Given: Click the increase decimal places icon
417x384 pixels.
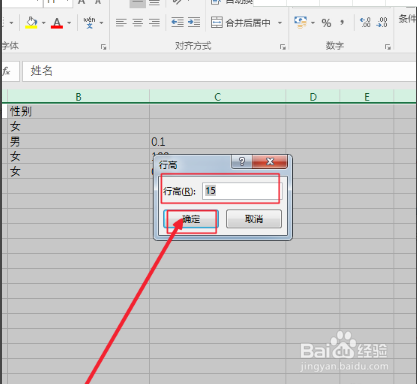Looking at the screenshot, I should tap(365, 23).
